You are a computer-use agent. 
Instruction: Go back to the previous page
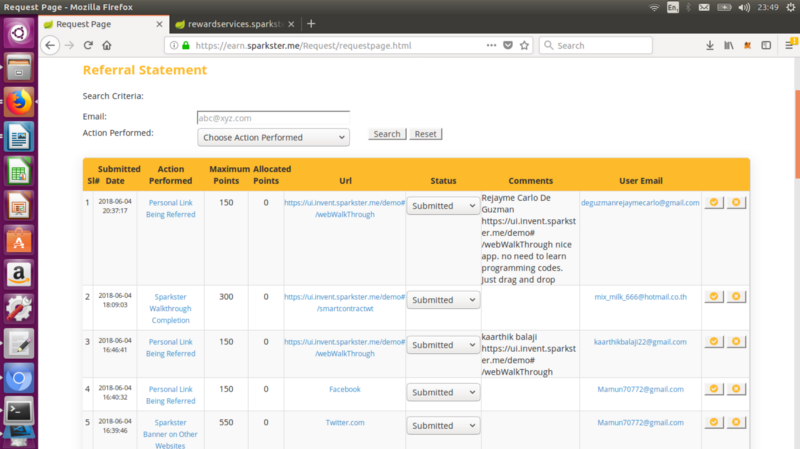(50, 45)
